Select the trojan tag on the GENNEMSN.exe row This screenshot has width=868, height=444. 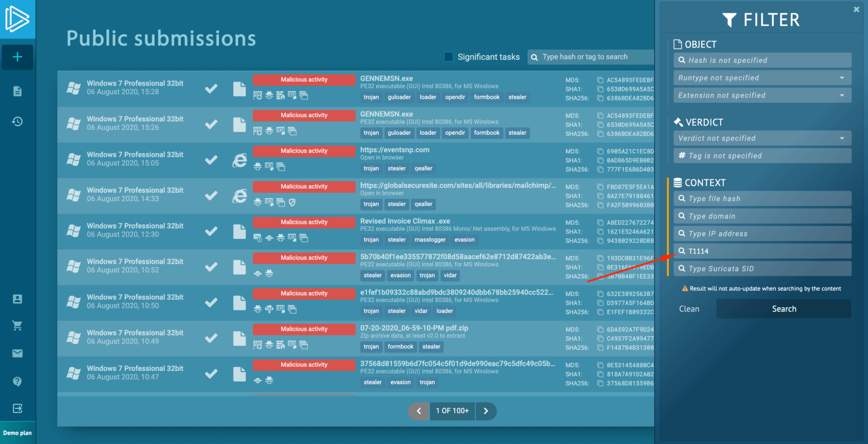[371, 97]
